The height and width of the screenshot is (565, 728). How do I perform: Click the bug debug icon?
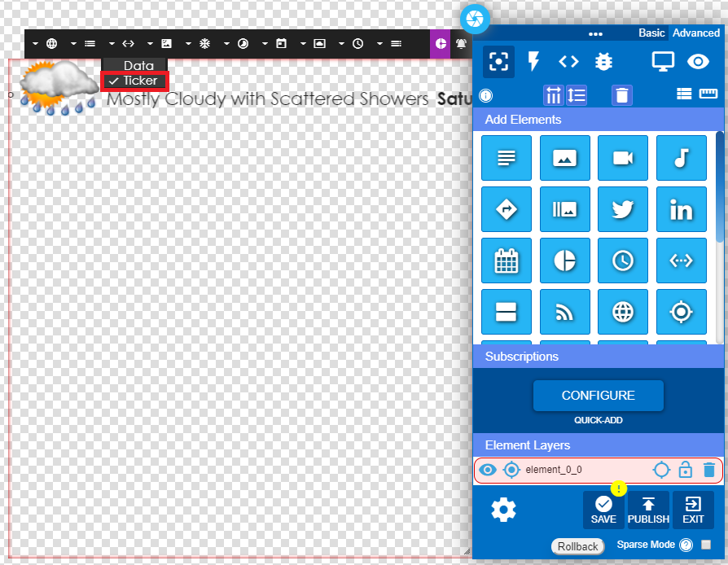[x=603, y=62]
